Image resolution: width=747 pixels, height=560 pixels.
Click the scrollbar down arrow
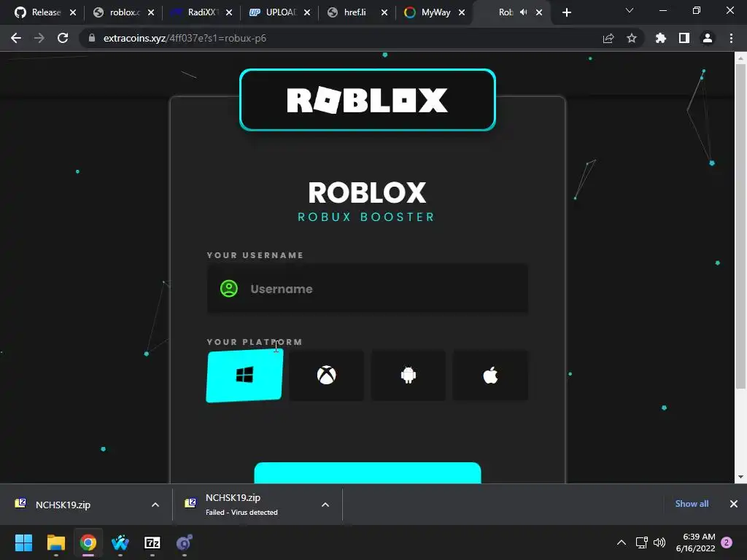(740, 477)
